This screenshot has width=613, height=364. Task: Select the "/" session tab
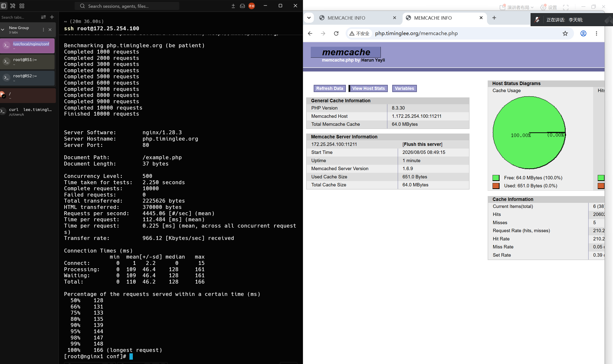point(28,95)
